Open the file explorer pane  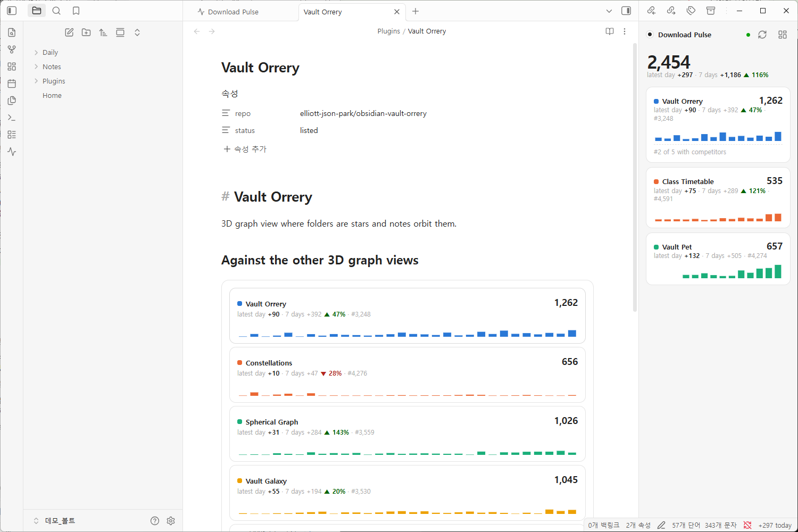point(37,11)
